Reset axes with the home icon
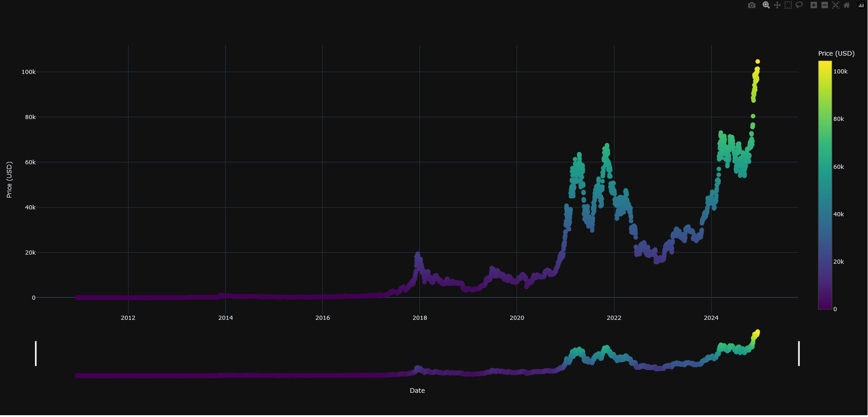This screenshot has height=417, width=868. coord(847,5)
